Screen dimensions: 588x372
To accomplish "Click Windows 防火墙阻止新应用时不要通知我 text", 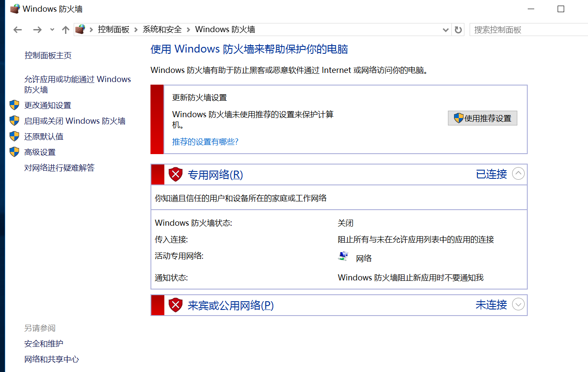I will pos(411,277).
